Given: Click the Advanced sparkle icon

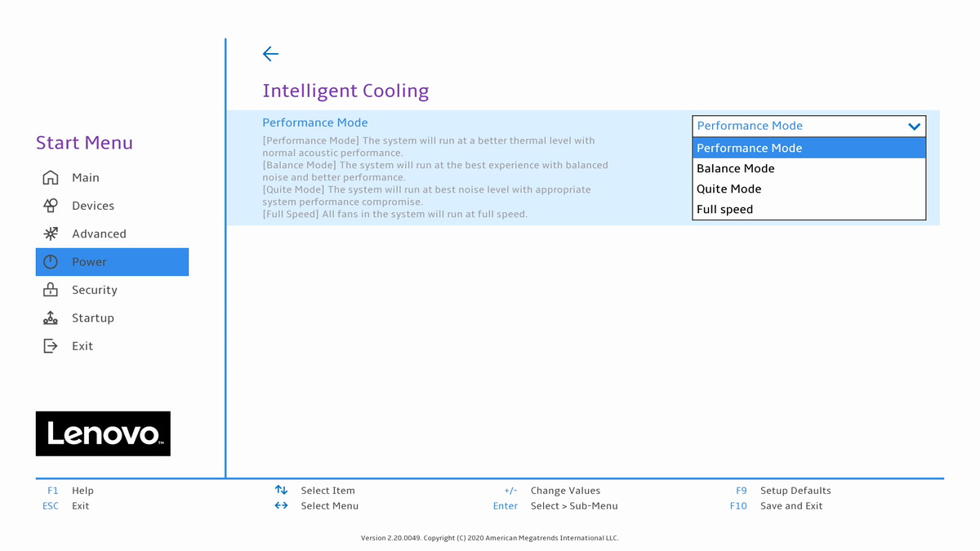Looking at the screenshot, I should pyautogui.click(x=51, y=233).
